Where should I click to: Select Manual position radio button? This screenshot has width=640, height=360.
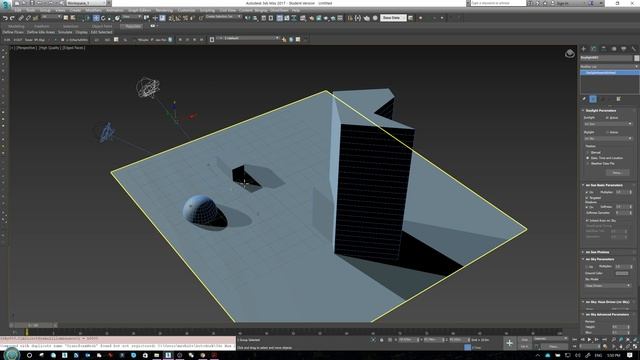588,153
